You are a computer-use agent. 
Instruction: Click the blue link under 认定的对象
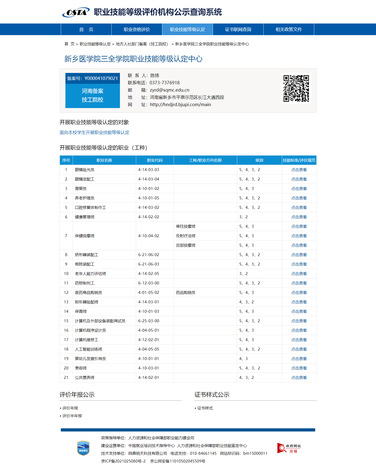pos(94,132)
